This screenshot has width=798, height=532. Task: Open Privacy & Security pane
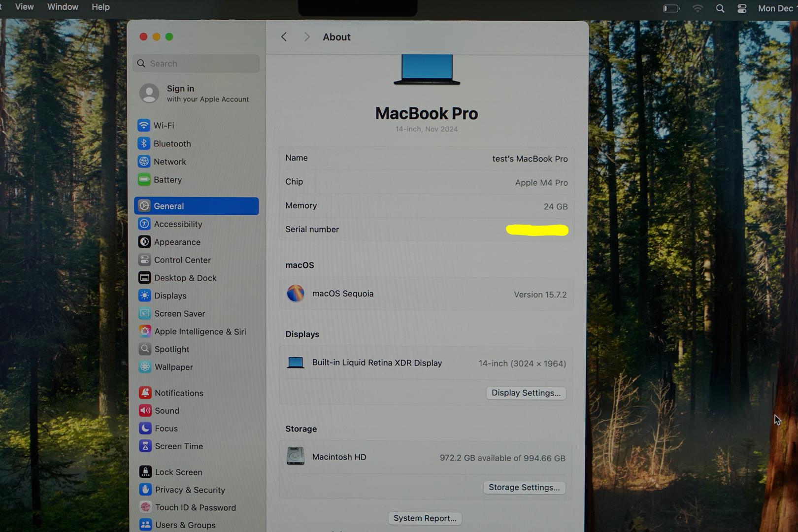tap(190, 490)
